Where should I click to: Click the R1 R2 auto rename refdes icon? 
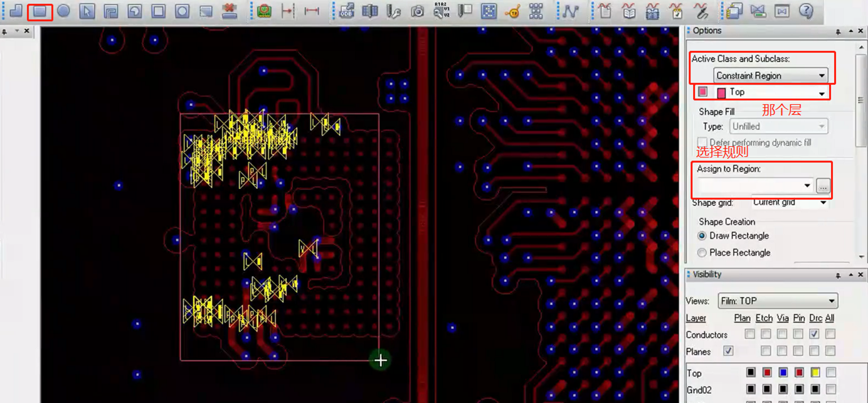(x=442, y=11)
